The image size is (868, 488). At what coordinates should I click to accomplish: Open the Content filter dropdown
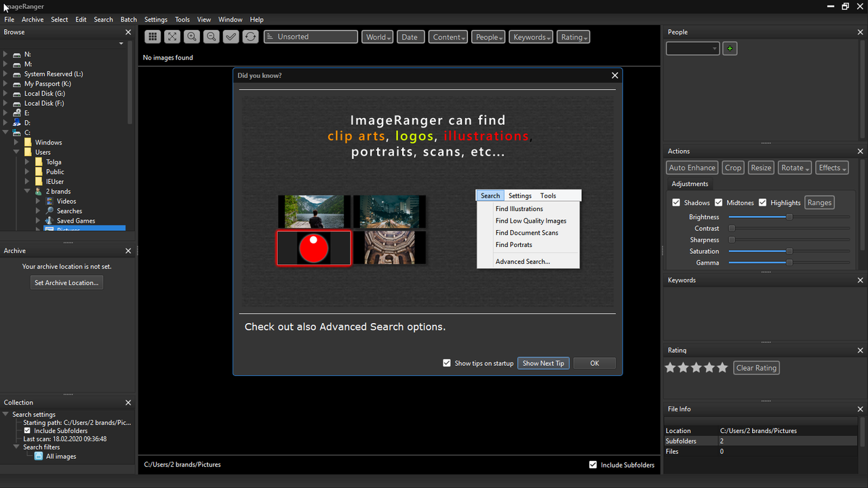448,37
